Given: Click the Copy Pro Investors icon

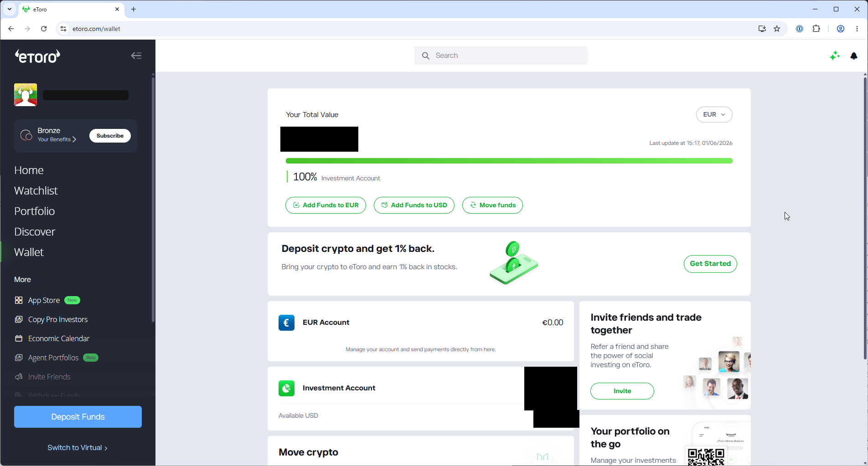Looking at the screenshot, I should (x=19, y=319).
